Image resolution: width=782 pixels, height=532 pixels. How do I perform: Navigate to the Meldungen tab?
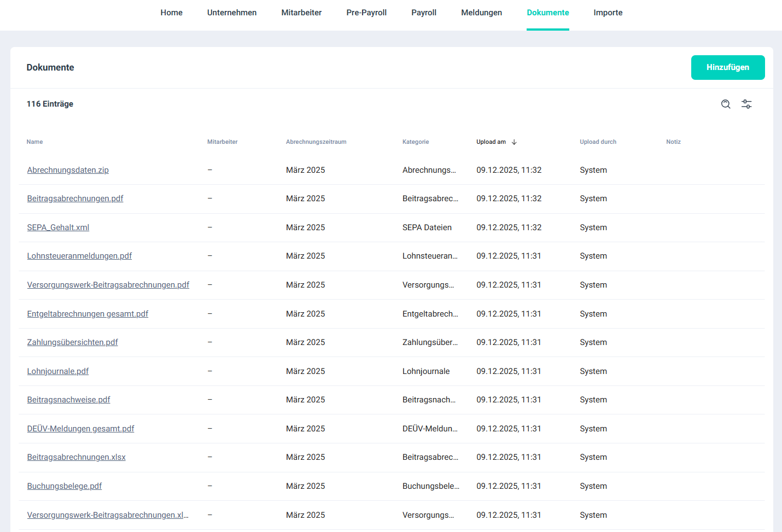(481, 13)
